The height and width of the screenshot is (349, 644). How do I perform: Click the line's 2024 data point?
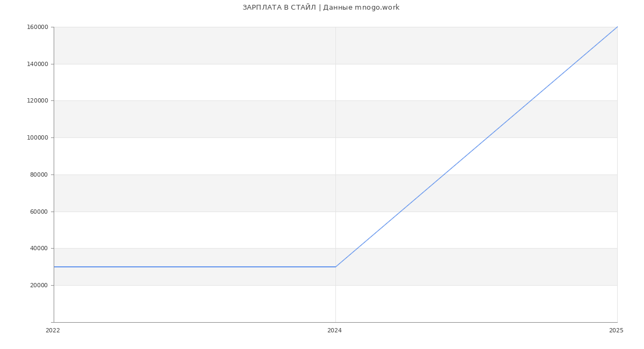tap(335, 267)
